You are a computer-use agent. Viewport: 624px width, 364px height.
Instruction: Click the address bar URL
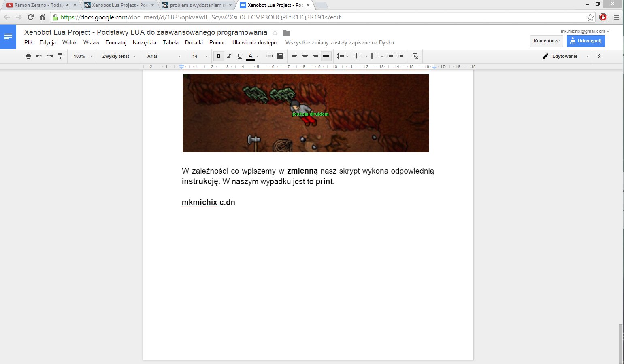(200, 17)
